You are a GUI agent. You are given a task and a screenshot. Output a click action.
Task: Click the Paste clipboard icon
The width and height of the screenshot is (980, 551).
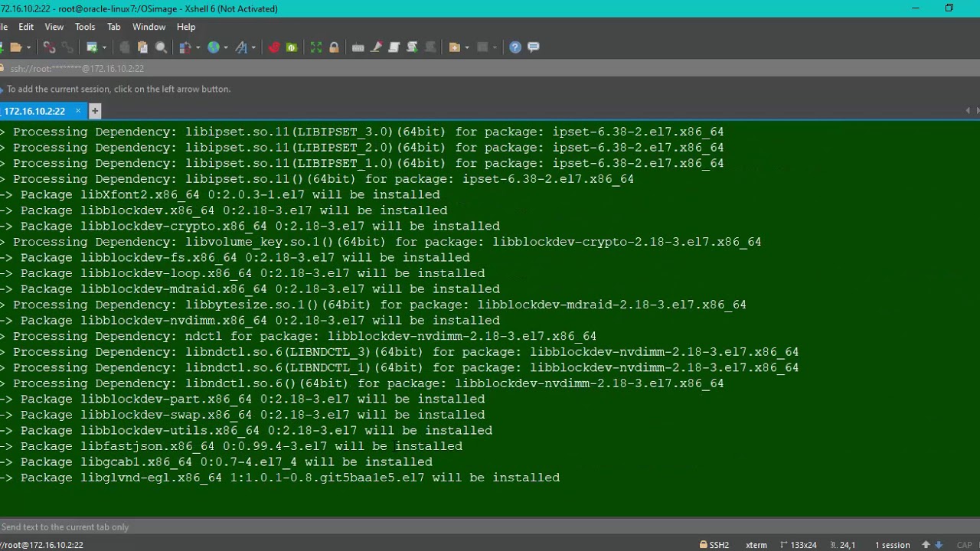(x=142, y=47)
